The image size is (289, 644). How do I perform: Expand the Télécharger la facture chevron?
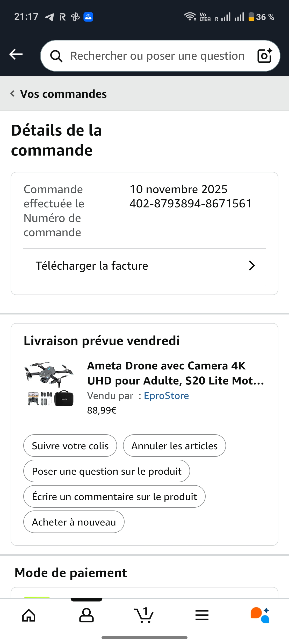coord(252,266)
